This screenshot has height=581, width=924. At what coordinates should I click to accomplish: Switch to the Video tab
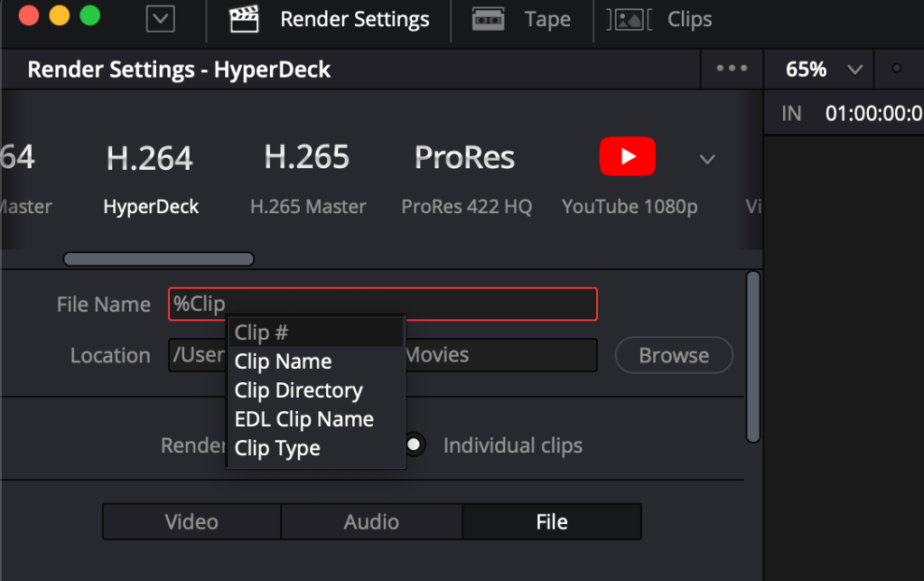[x=191, y=521]
